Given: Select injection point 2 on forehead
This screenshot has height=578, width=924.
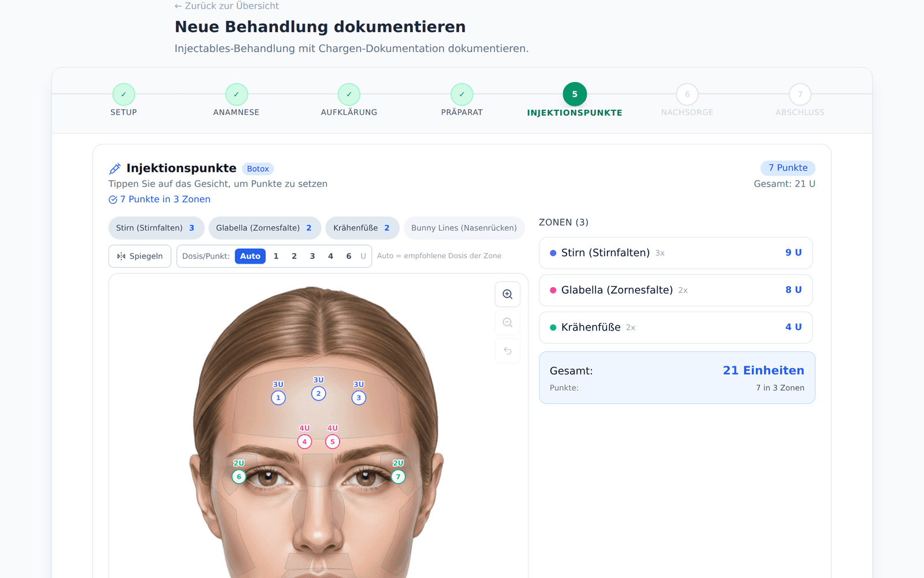Looking at the screenshot, I should pos(318,394).
